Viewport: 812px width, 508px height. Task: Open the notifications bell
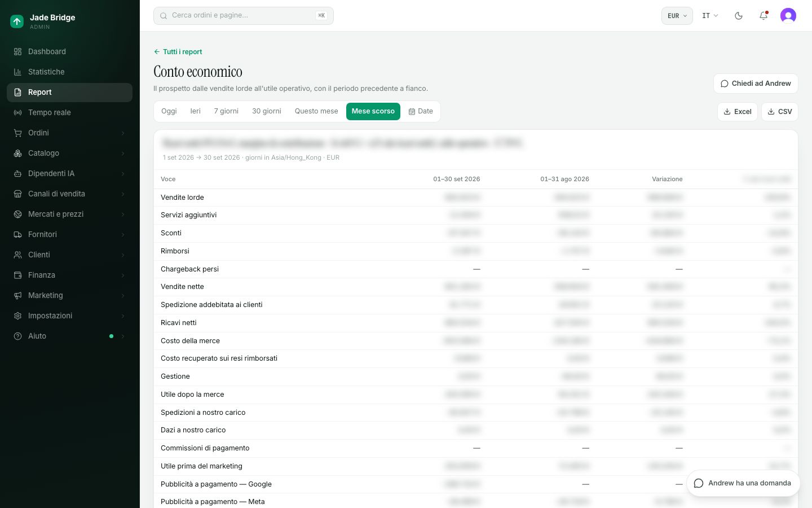(764, 16)
